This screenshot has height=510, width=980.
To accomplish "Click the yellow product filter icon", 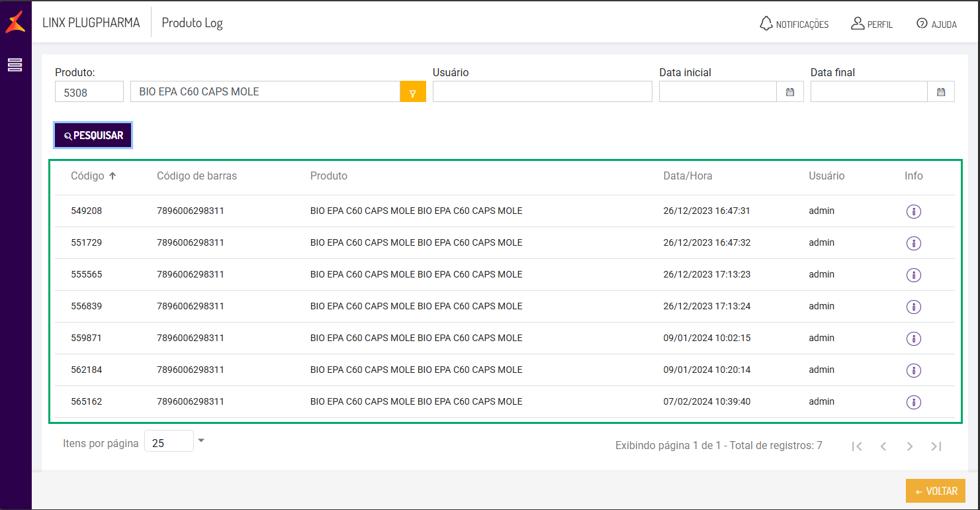I will [413, 92].
